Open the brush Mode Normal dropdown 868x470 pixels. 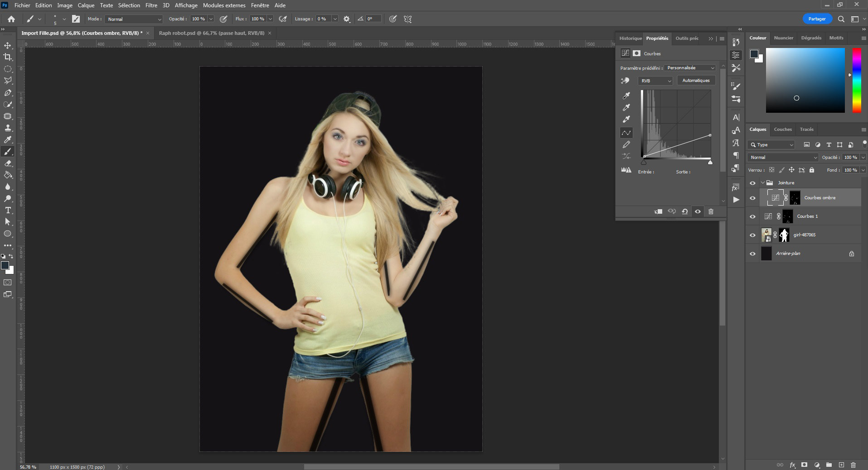click(134, 19)
